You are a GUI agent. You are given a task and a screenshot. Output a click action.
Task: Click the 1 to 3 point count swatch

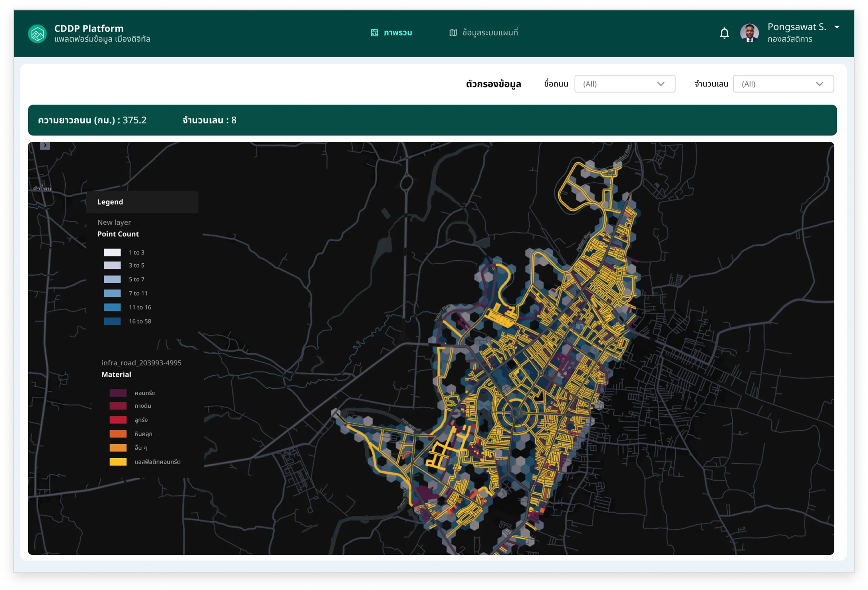pyautogui.click(x=112, y=253)
